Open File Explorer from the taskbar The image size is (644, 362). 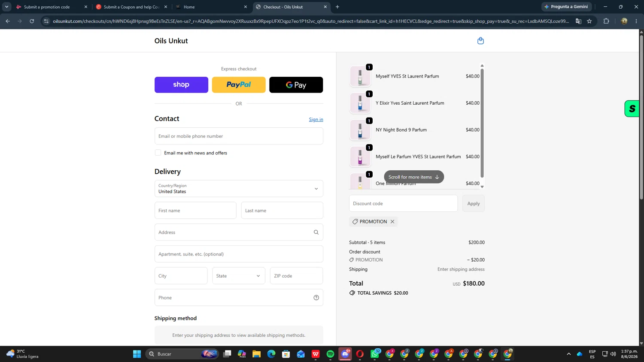point(256,354)
